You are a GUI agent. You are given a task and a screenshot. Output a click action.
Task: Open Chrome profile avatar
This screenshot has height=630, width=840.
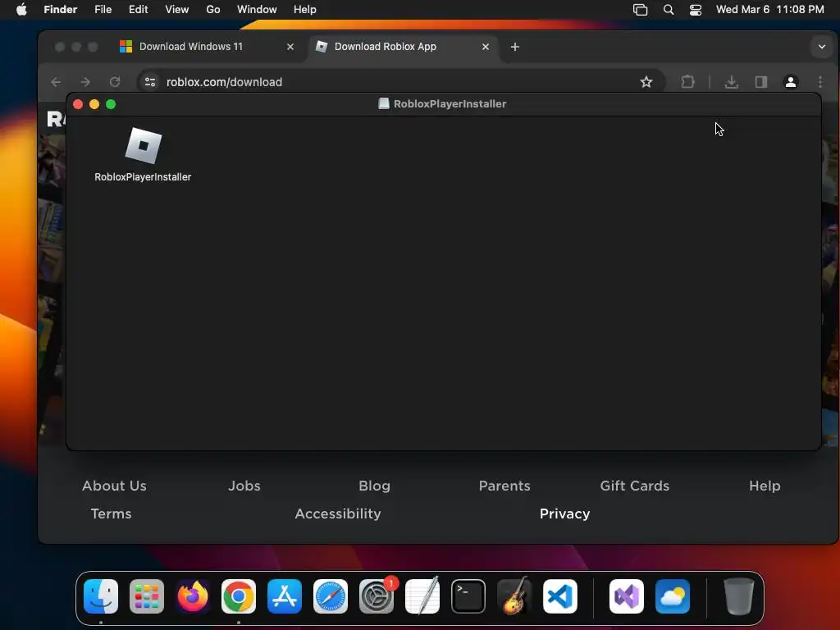pos(791,82)
